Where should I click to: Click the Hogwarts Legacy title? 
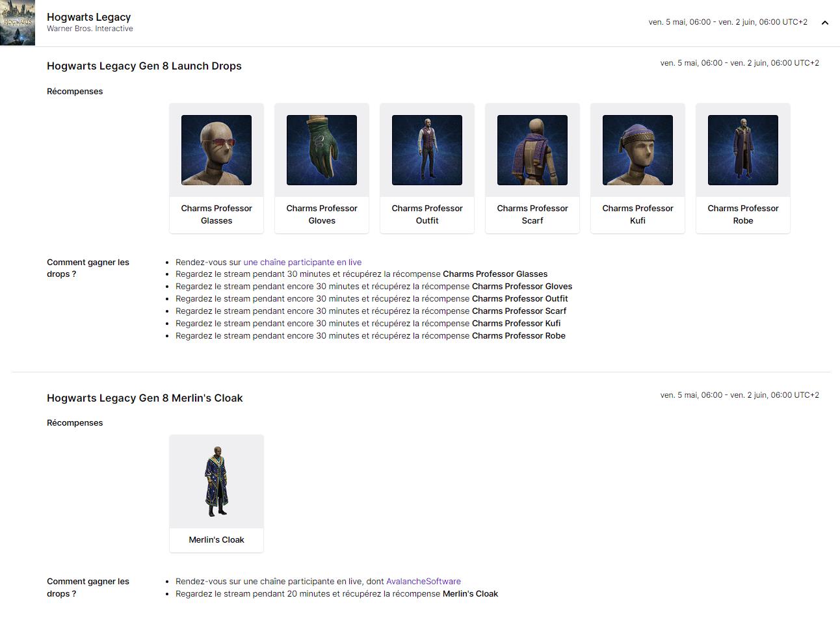[88, 17]
